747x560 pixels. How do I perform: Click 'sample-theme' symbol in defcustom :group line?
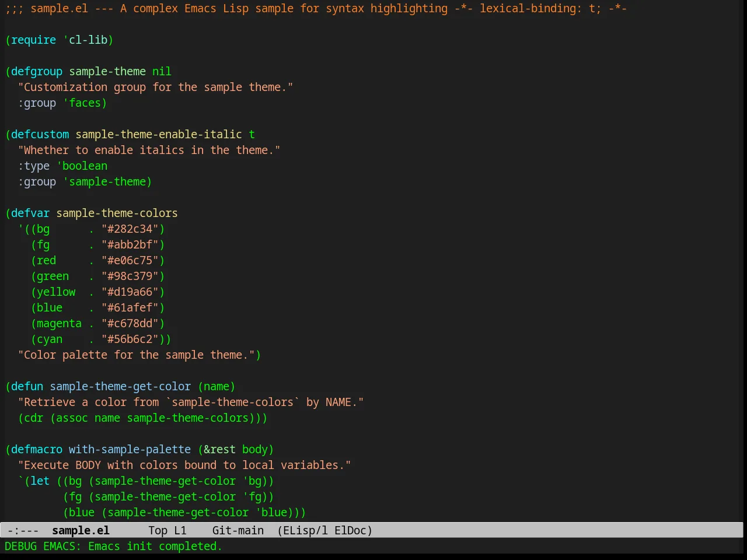point(108,181)
